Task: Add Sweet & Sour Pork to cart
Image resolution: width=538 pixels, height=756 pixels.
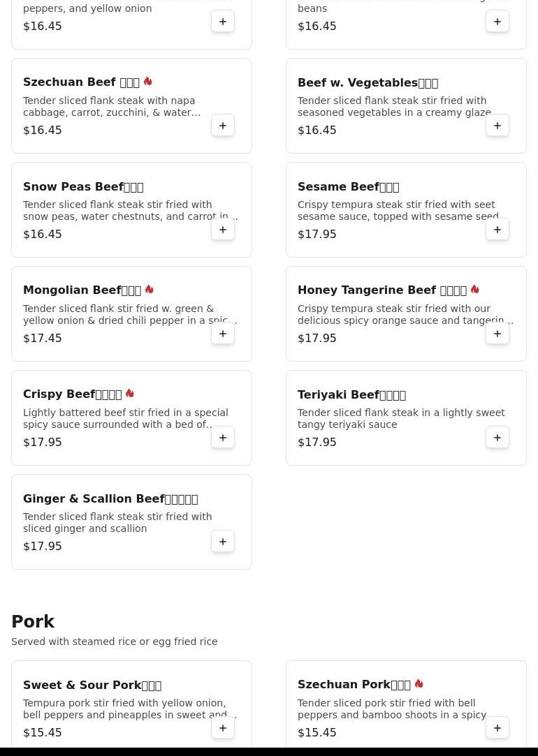Action: pos(223,728)
